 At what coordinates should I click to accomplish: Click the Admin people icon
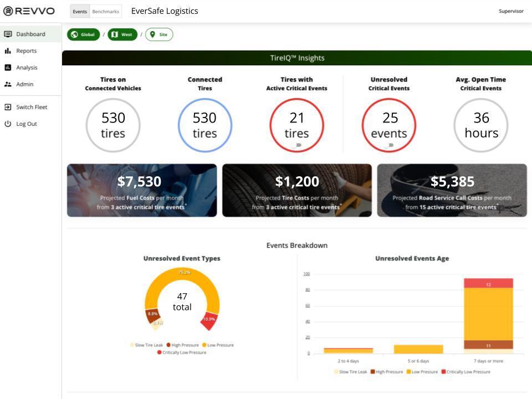click(8, 84)
